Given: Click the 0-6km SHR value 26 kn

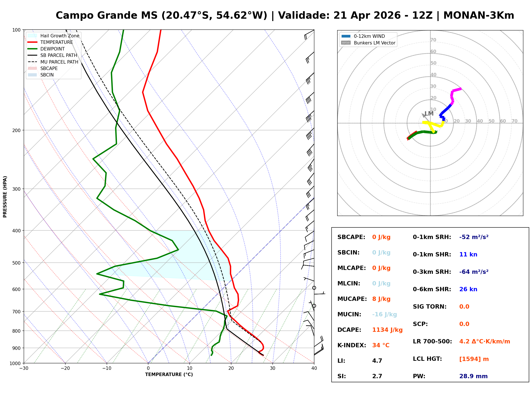Looking at the screenshot, I should click(468, 289).
